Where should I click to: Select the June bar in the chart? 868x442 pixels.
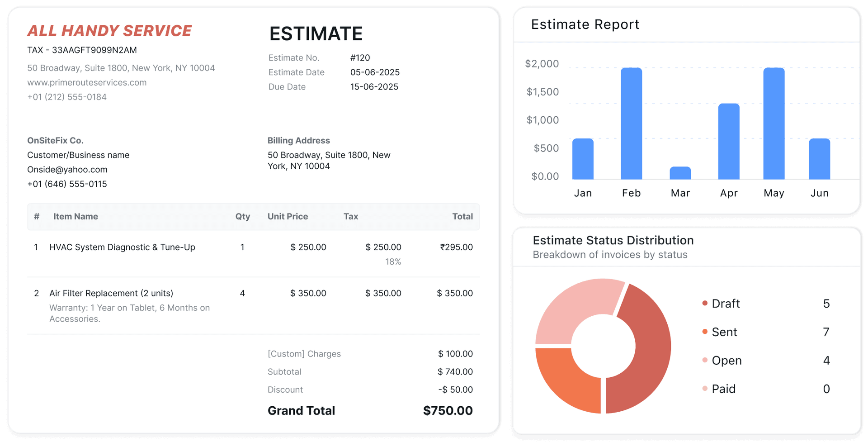(x=819, y=159)
